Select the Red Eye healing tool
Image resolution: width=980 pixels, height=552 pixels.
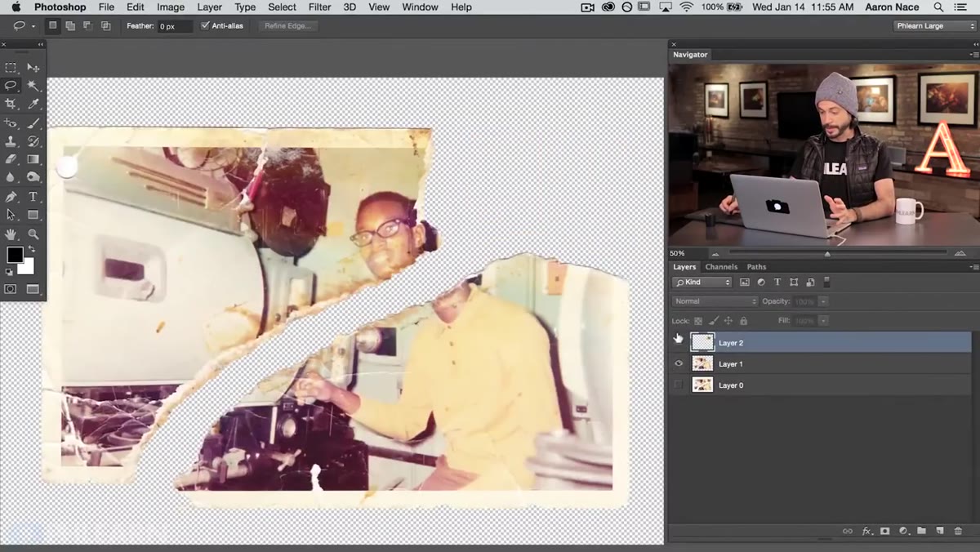pos(11,123)
